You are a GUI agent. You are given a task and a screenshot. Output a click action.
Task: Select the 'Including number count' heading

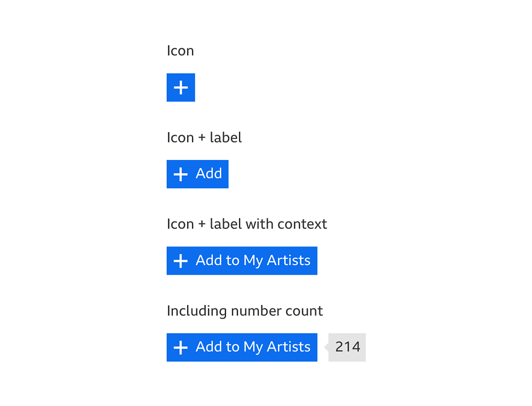245,311
